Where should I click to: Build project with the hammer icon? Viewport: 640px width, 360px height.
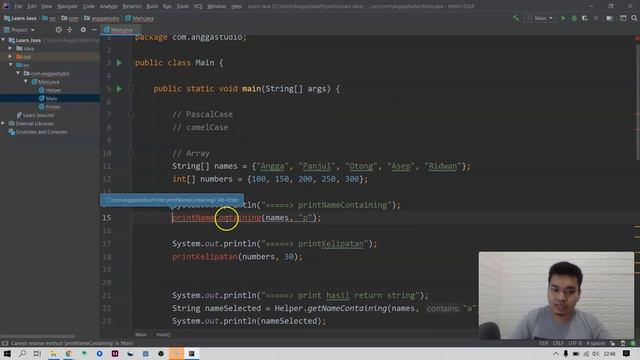[x=516, y=18]
